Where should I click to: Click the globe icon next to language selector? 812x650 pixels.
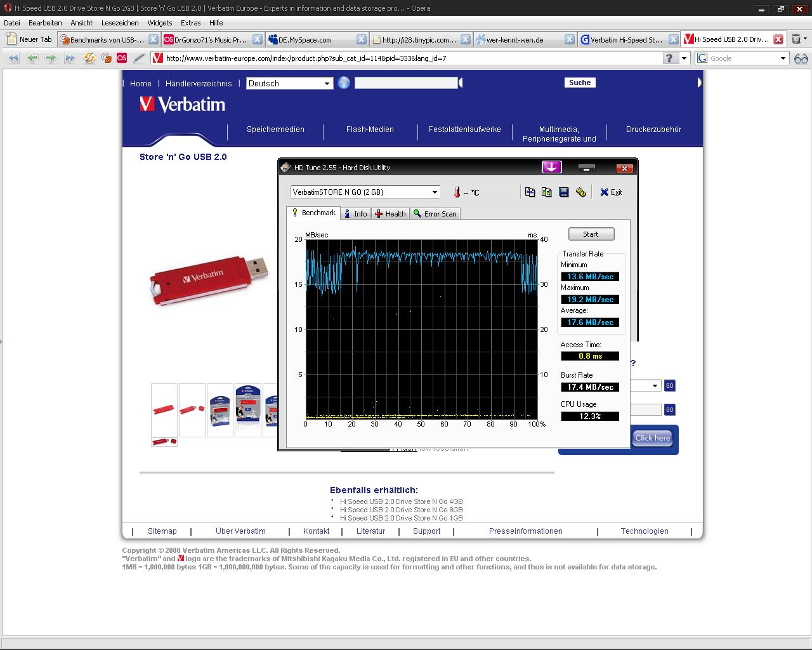(x=344, y=83)
